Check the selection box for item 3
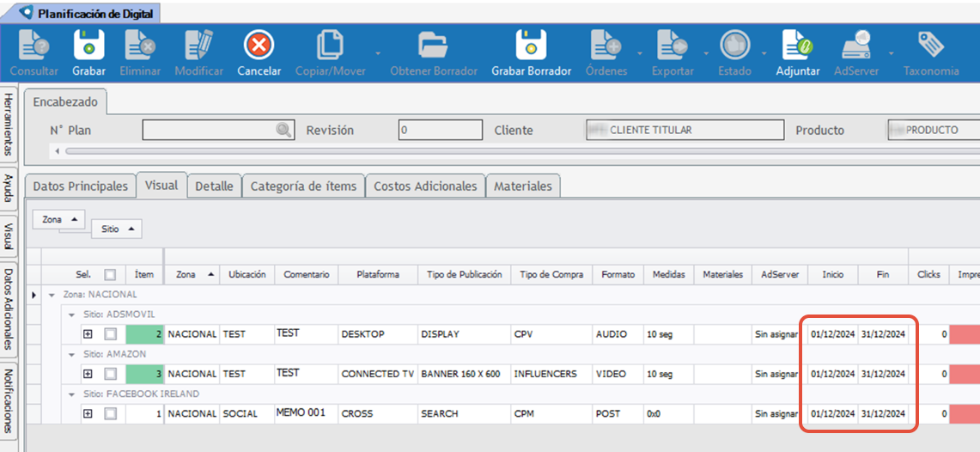This screenshot has width=980, height=452. click(x=110, y=374)
